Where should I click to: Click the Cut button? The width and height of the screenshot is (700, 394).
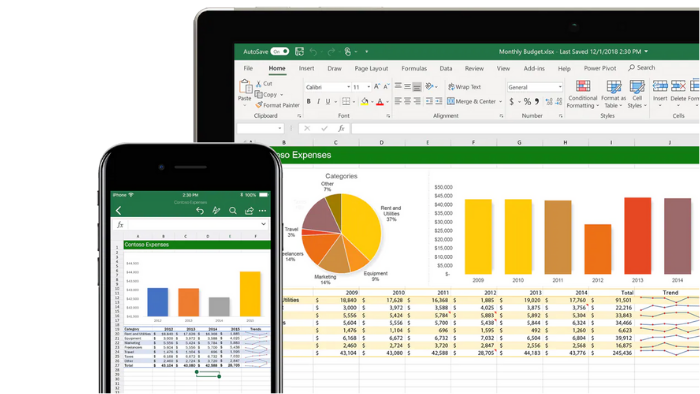click(x=264, y=83)
